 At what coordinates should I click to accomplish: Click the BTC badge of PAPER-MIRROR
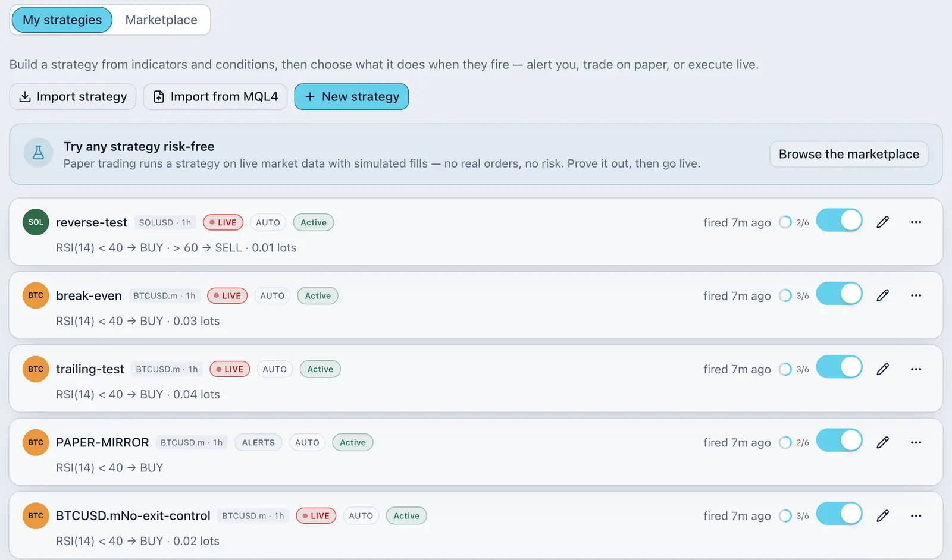click(x=36, y=442)
